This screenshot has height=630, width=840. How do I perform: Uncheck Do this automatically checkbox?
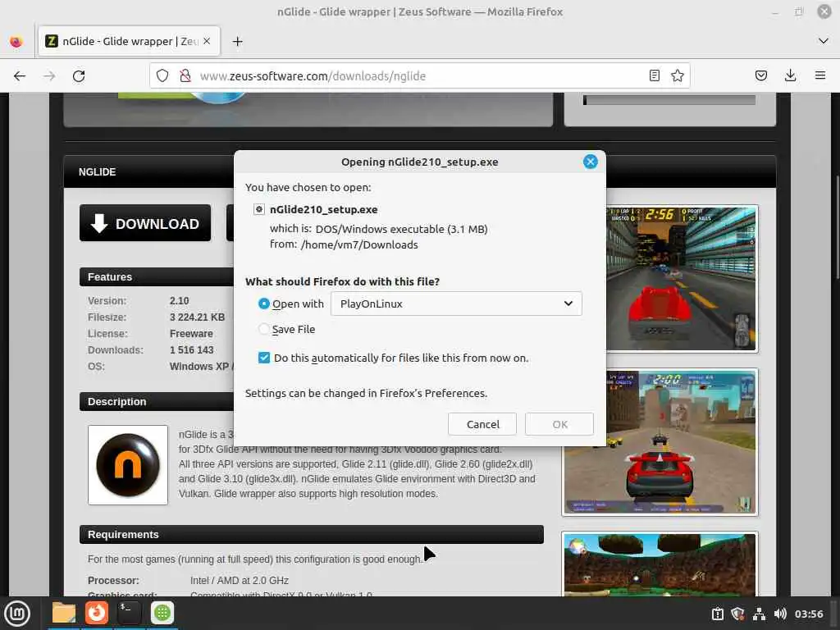point(264,358)
